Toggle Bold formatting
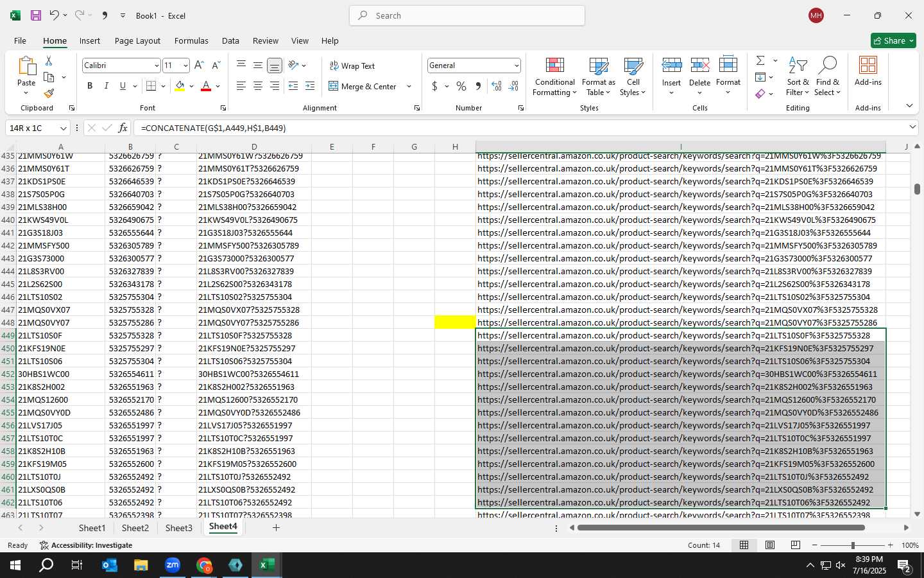The image size is (924, 578). (90, 86)
